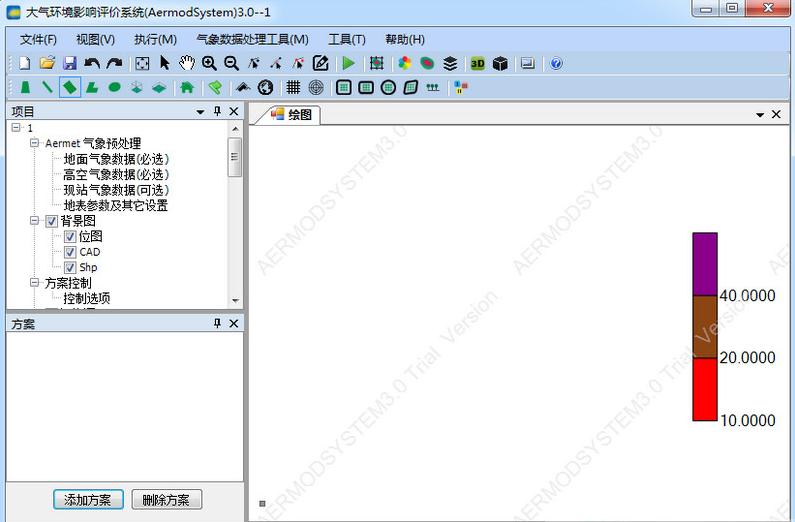Open help with the blue question mark
This screenshot has width=795, height=522.
[x=556, y=63]
